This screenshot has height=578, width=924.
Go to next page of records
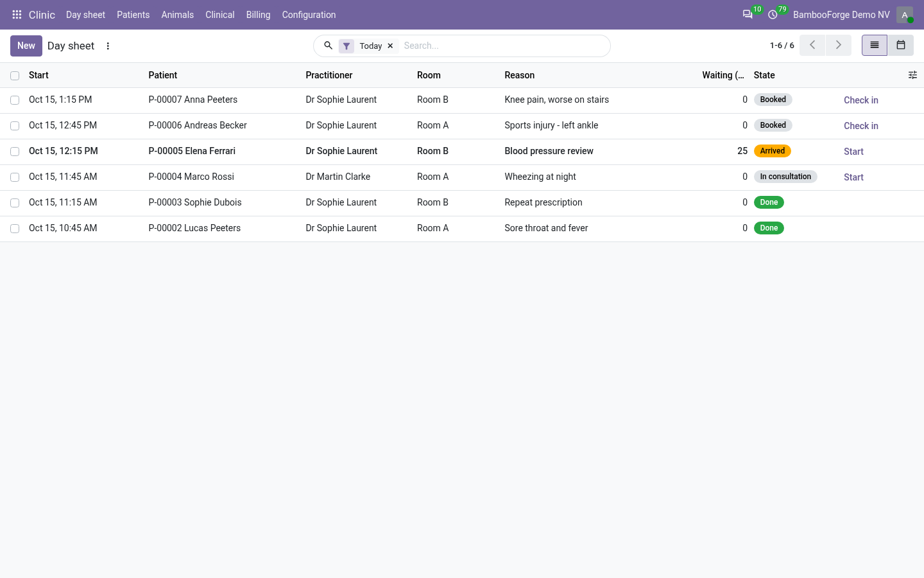pos(838,45)
